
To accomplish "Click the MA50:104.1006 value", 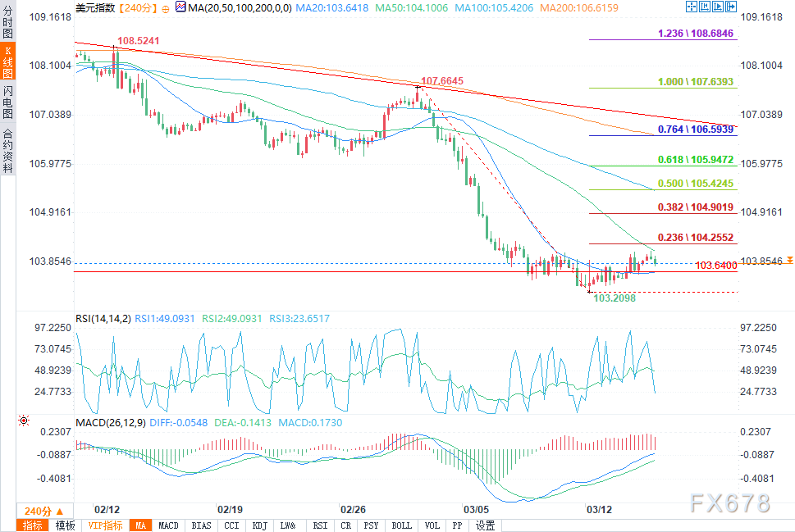I will tap(412, 7).
